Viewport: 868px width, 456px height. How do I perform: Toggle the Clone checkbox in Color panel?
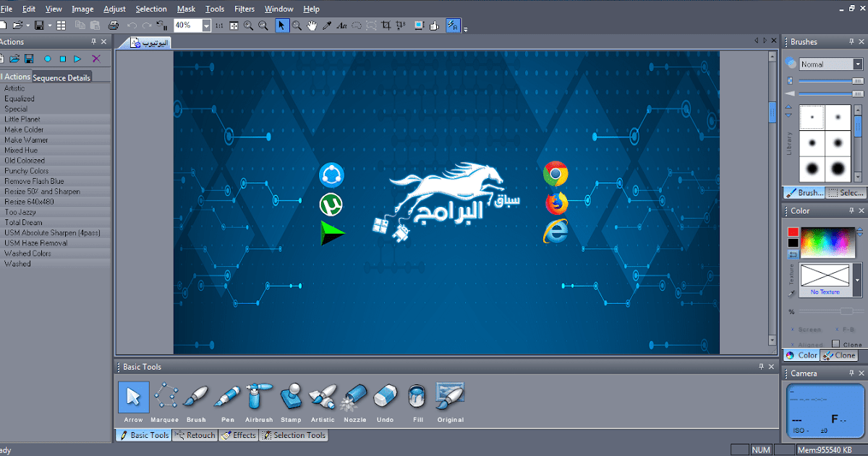836,345
